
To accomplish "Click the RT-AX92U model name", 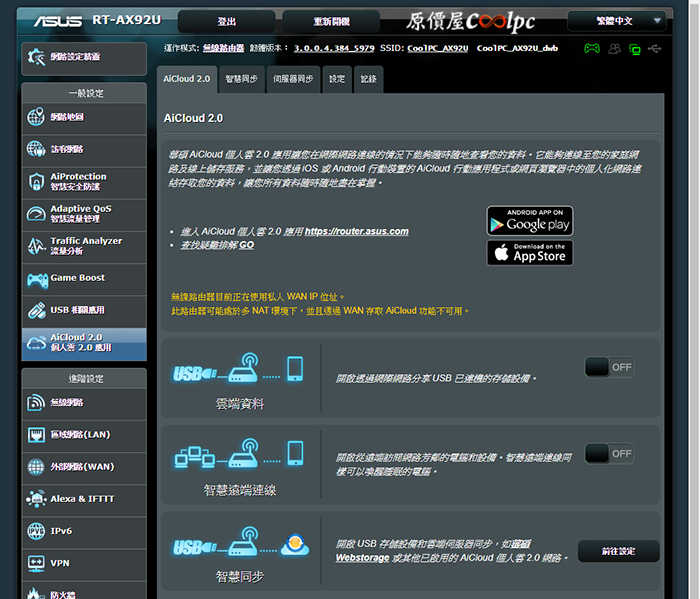I will click(127, 20).
